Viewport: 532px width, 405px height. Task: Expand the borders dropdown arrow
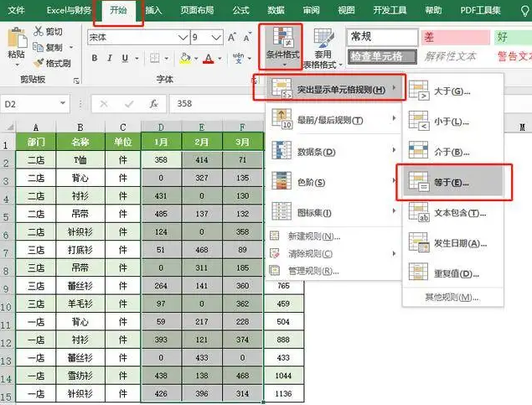pos(166,59)
